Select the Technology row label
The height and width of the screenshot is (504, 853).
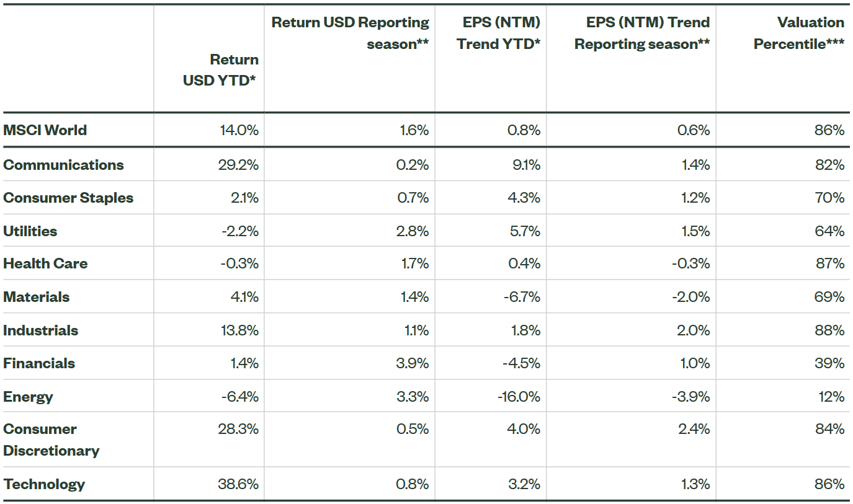click(x=44, y=484)
